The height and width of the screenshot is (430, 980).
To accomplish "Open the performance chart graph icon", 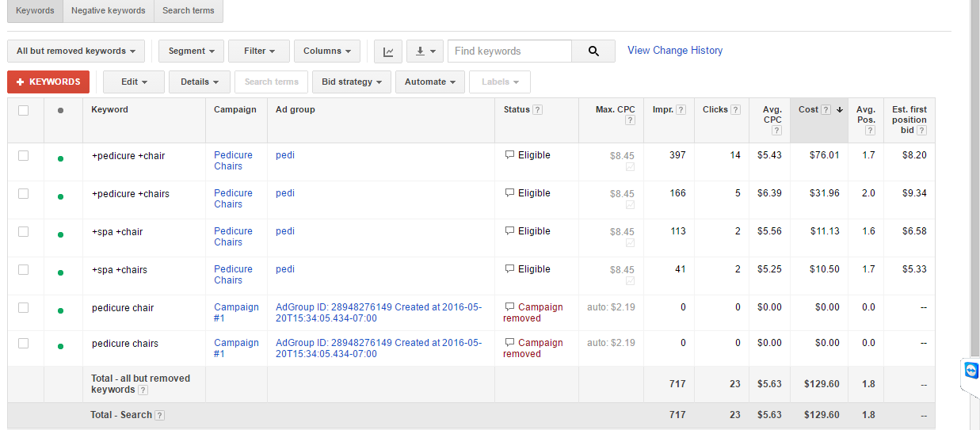I will 388,51.
